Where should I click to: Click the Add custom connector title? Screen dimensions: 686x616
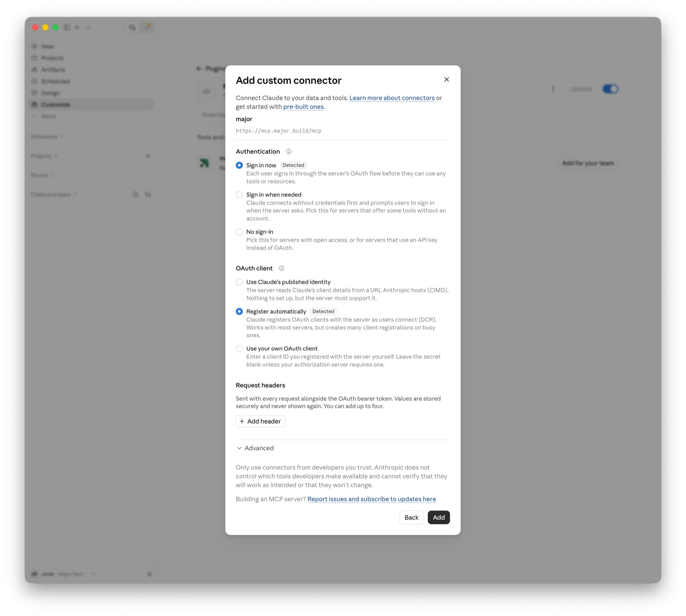coord(289,81)
